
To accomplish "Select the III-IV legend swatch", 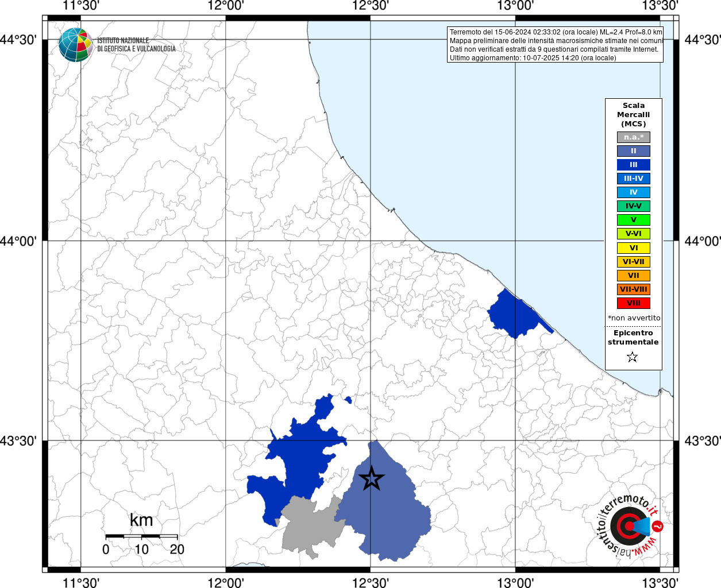I will pos(634,179).
